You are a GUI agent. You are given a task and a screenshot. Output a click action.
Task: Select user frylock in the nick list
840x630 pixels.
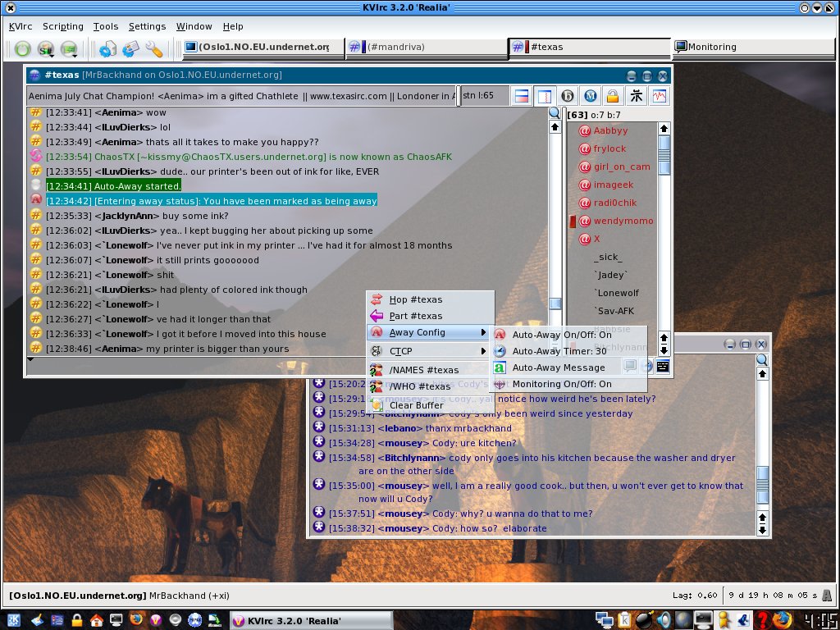609,149
